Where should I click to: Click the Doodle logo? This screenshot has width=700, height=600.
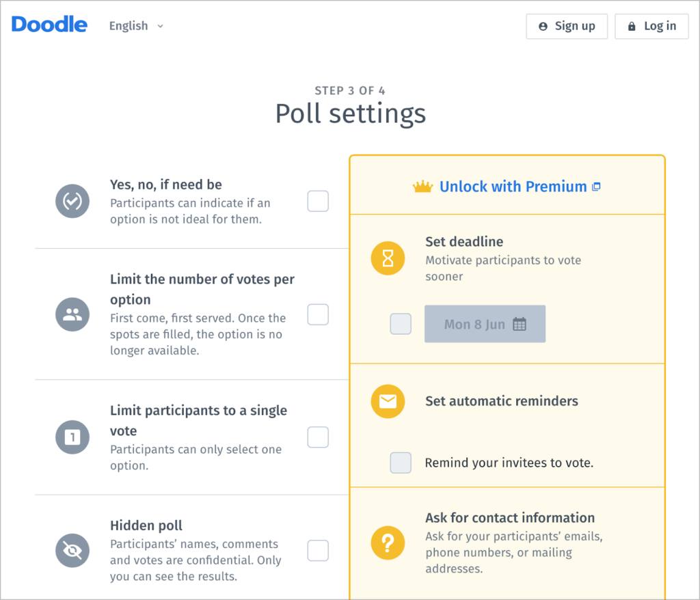click(x=49, y=25)
